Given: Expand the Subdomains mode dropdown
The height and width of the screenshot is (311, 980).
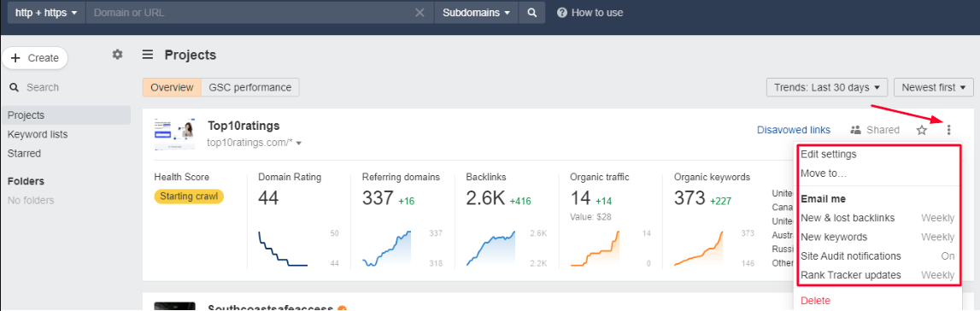Looking at the screenshot, I should tap(477, 13).
